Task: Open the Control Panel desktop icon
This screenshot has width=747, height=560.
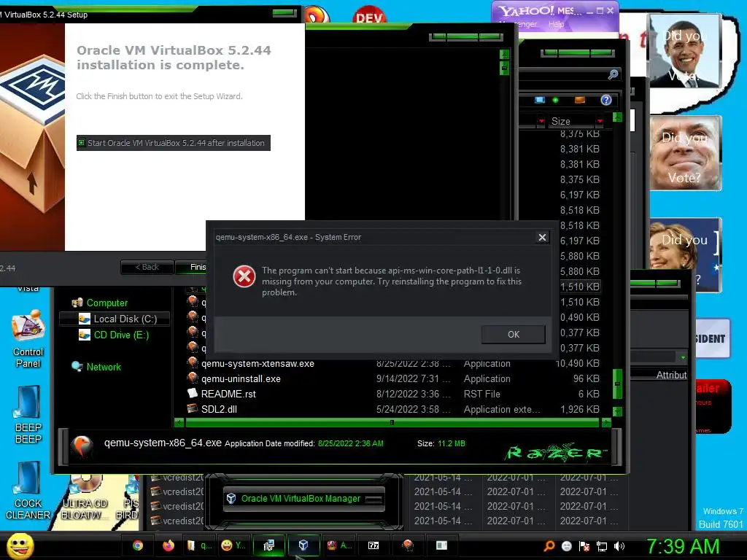Action: 28,340
